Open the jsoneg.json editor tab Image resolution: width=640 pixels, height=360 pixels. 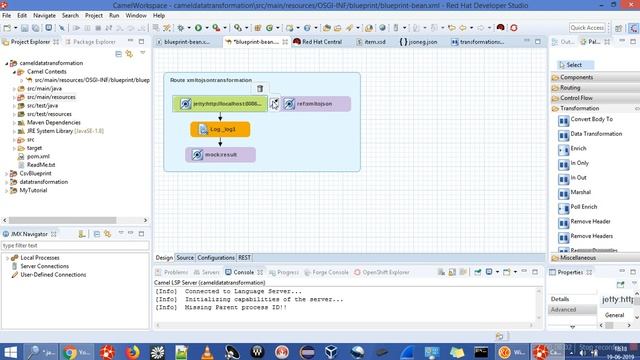418,42
